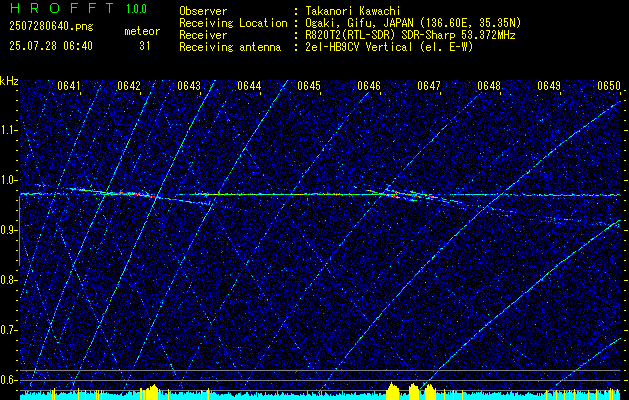The height and width of the screenshot is (400, 629).
Task: Click the 0649 time marker
Action: tap(549, 86)
